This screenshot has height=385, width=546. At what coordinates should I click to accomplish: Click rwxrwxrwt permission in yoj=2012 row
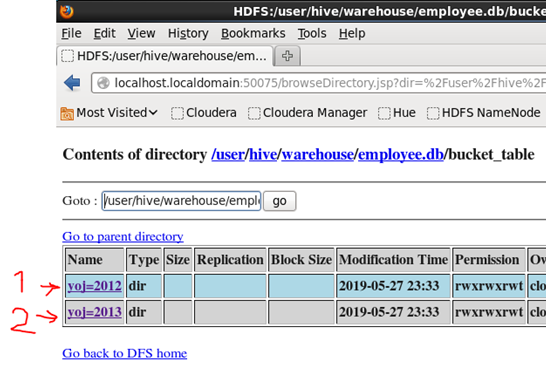(489, 286)
